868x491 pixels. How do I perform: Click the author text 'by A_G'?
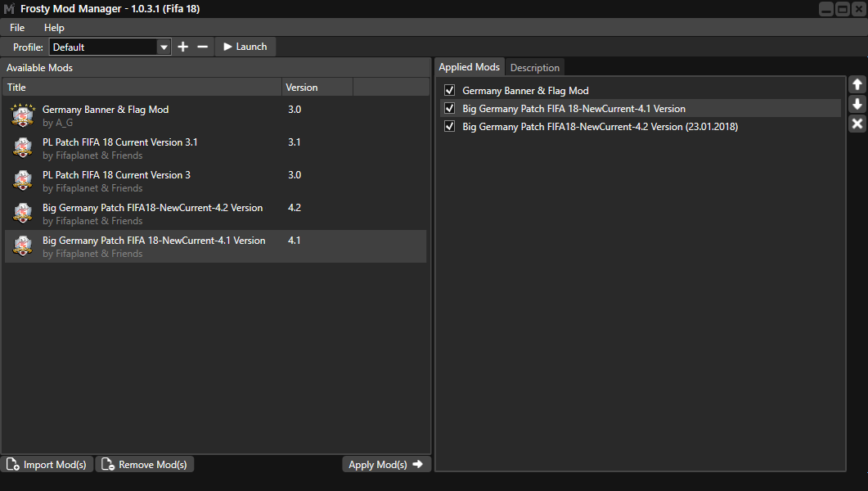click(x=57, y=123)
